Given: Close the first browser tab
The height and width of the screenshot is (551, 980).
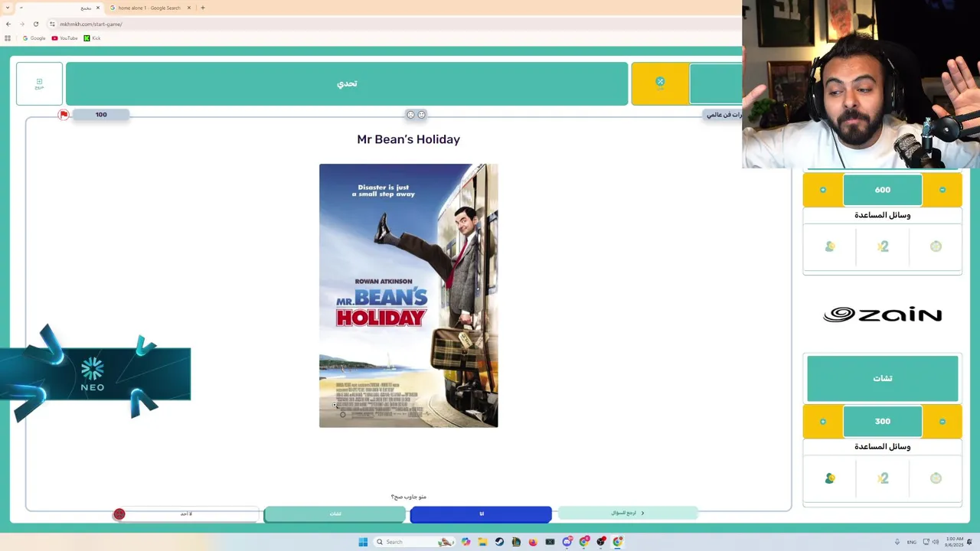Looking at the screenshot, I should click(97, 8).
